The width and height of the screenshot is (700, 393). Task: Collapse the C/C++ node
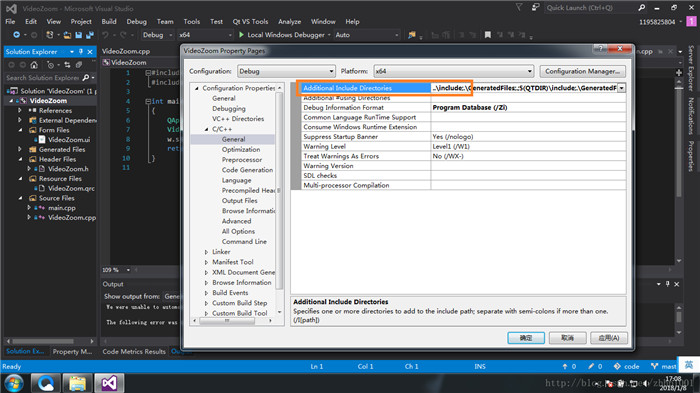pos(206,129)
